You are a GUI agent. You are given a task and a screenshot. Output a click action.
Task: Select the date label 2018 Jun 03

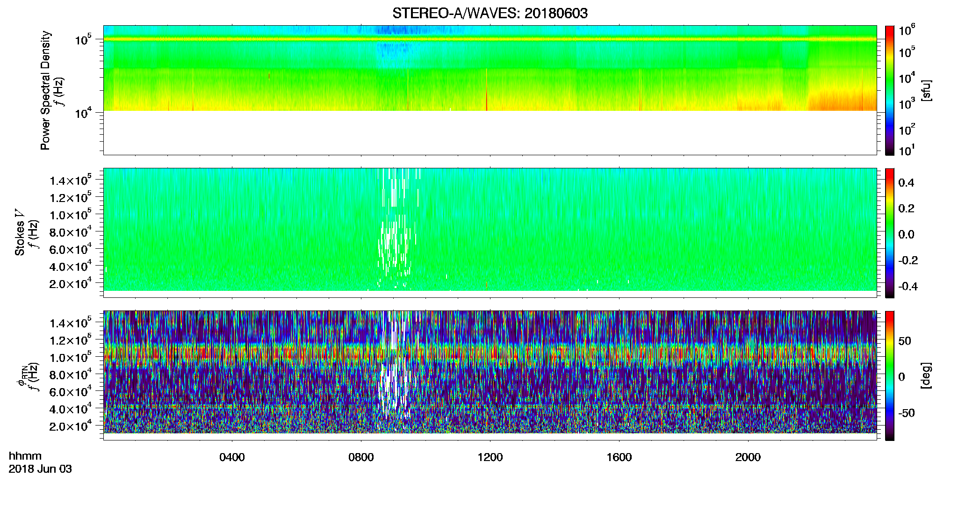[40, 469]
